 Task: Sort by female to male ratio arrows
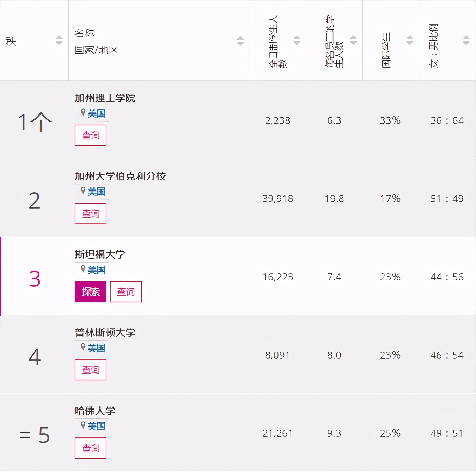pyautogui.click(x=466, y=41)
